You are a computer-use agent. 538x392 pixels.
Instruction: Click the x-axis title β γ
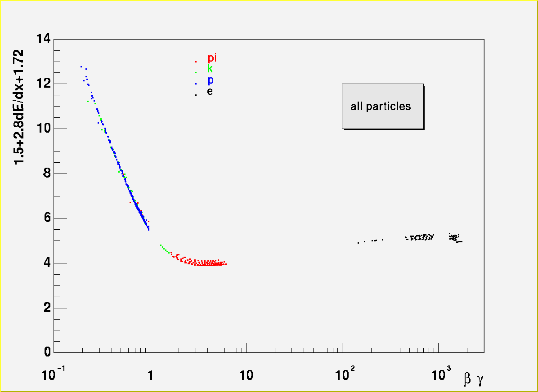[x=473, y=379]
